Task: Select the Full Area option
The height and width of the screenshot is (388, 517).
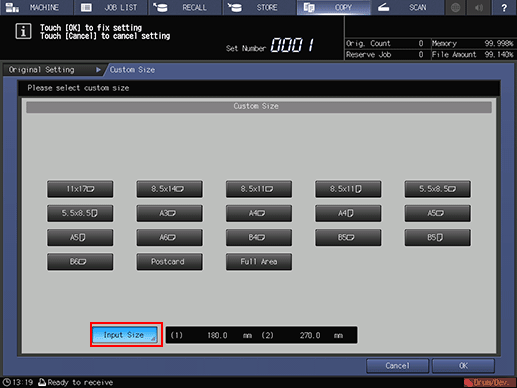Action: [x=259, y=262]
